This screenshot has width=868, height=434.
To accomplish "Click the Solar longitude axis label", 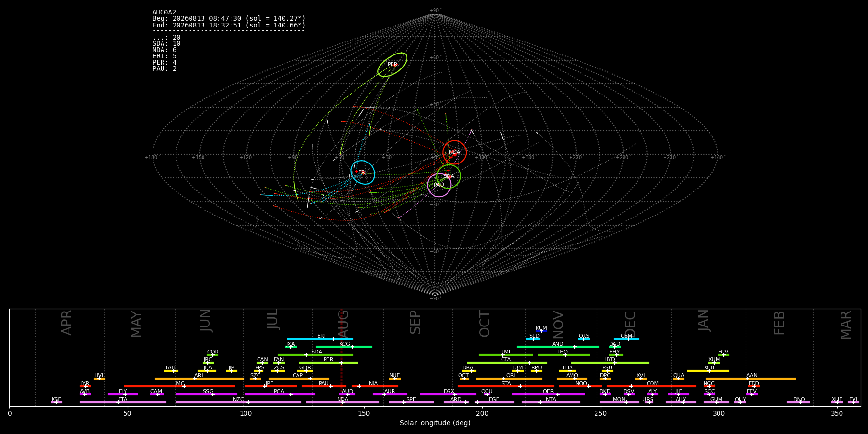I will click(x=435, y=423).
